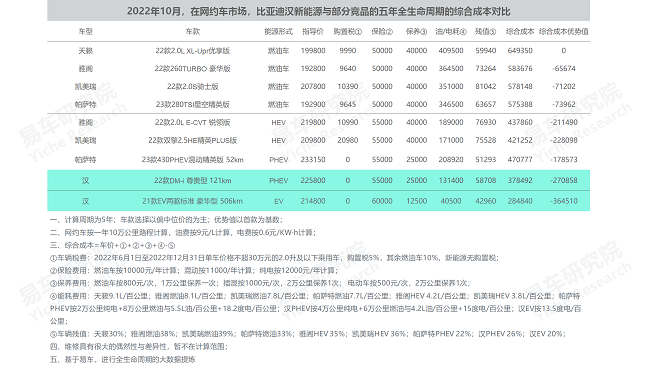Select the footnote about 10万公里 yearly mileage
Screen dimensions: 650x368
(x=183, y=232)
